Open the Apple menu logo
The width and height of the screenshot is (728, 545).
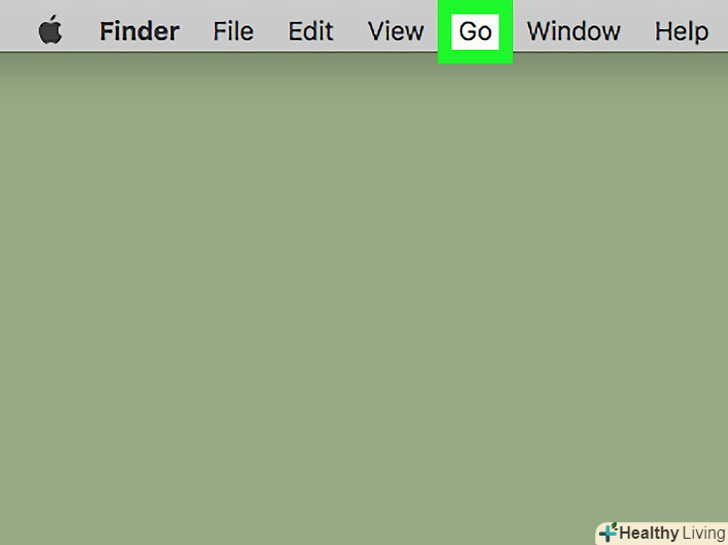point(50,30)
